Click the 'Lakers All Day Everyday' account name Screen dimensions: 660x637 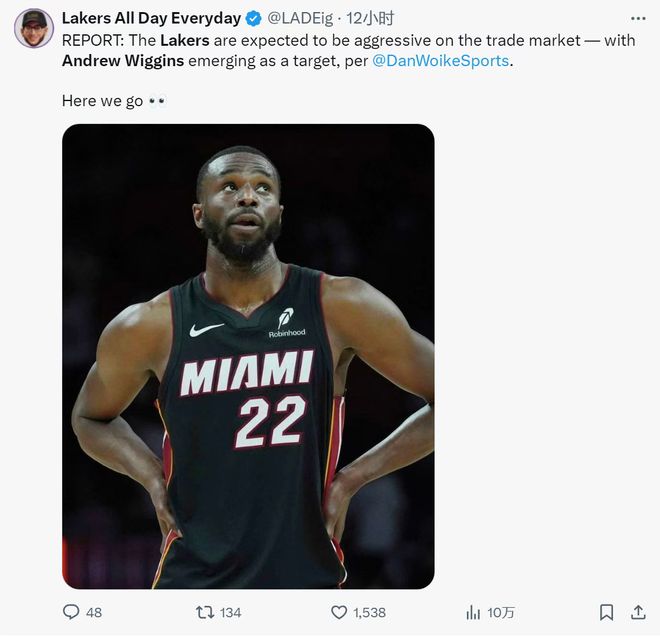coord(151,19)
